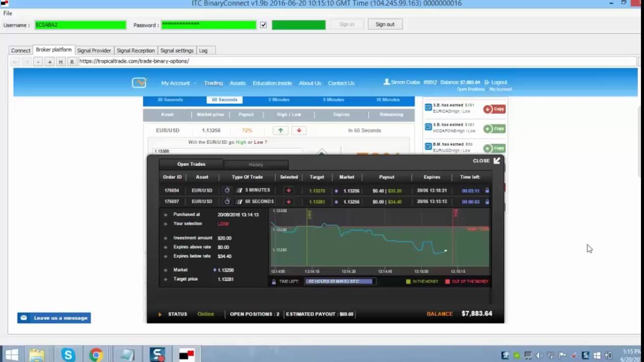
Task: Select the 30 Seconds expiry tab
Action: (170, 100)
